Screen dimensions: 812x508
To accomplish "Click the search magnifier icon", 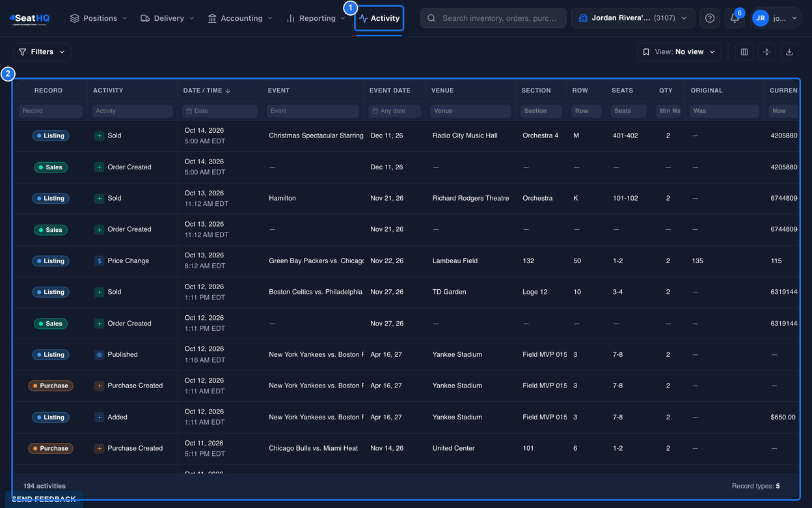I will 431,18.
